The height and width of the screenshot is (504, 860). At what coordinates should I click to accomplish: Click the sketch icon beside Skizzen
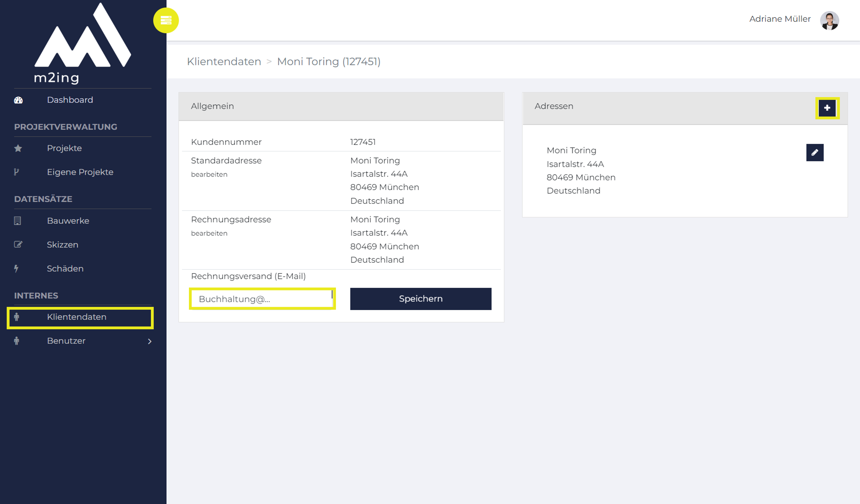tap(18, 245)
